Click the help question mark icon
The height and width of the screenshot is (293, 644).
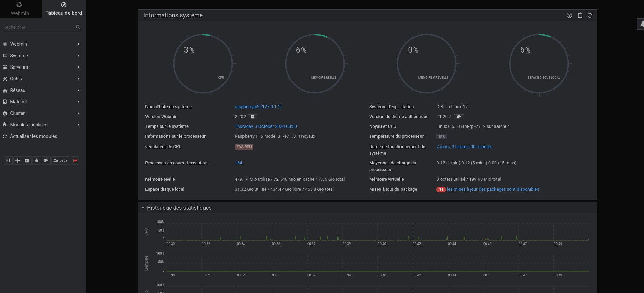569,15
